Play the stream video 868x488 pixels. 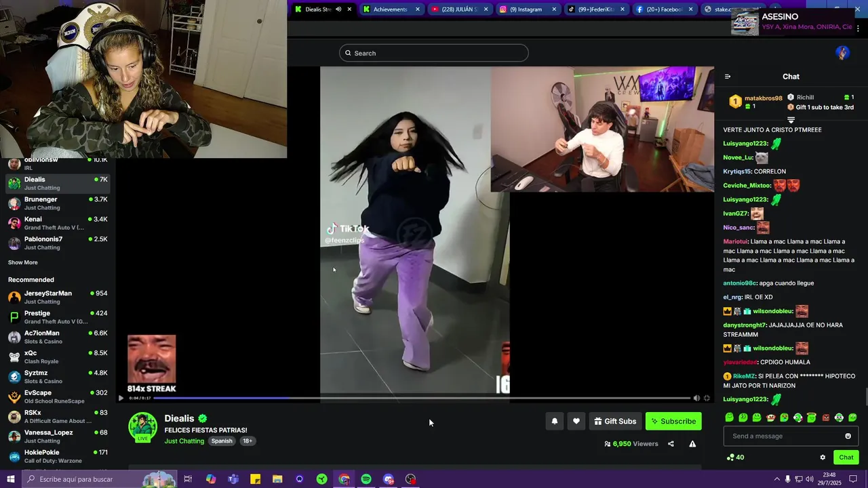pyautogui.click(x=121, y=398)
